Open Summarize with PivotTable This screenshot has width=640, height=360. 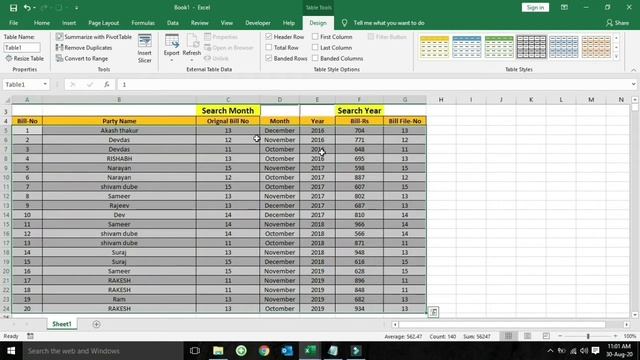pyautogui.click(x=94, y=37)
